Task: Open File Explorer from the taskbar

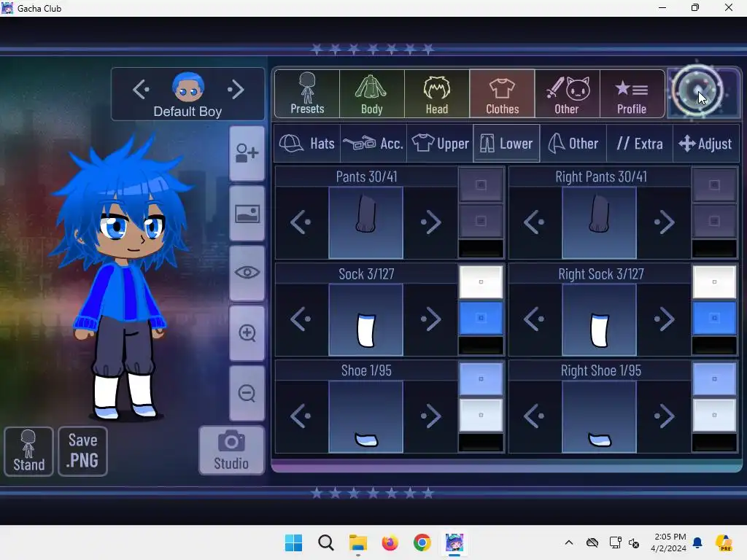Action: [357, 542]
